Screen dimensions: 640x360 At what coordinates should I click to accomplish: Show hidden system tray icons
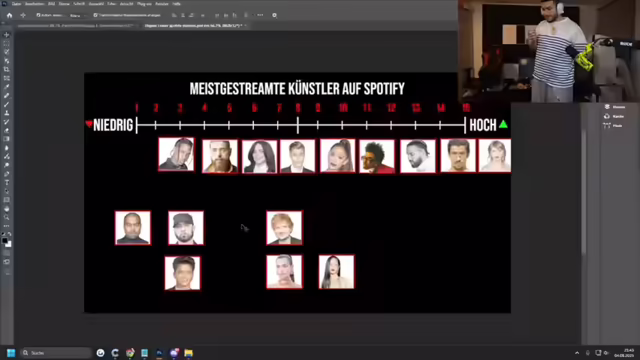(577, 353)
